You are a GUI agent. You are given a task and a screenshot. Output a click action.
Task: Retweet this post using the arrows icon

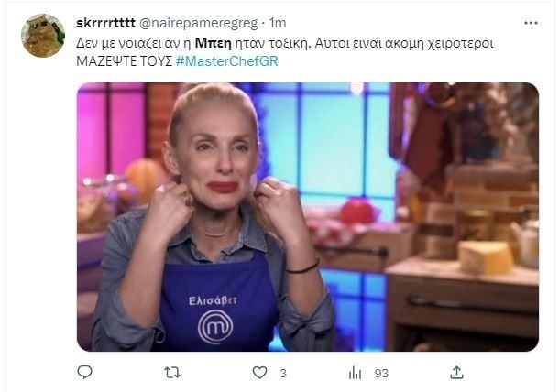tap(172, 373)
